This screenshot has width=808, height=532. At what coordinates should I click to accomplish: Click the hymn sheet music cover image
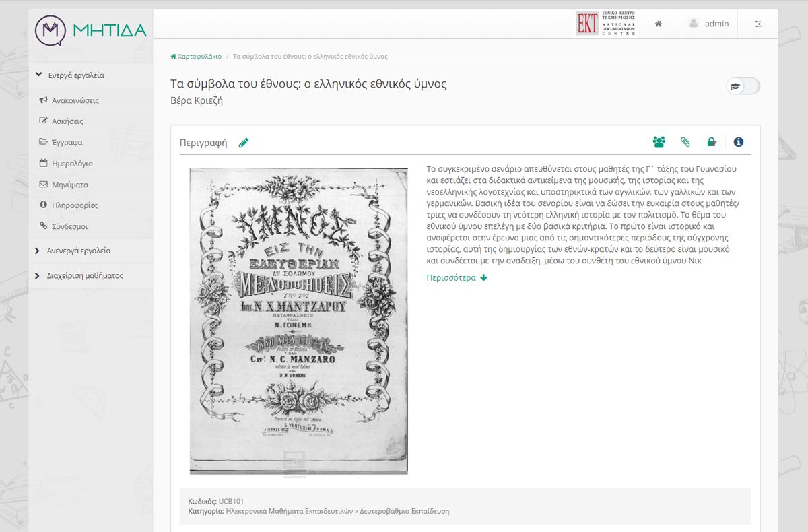point(299,321)
